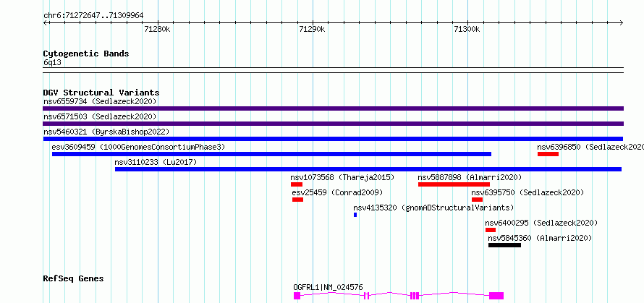Select the nsv5845360 black variant bar
644x303 pixels.
(505, 245)
